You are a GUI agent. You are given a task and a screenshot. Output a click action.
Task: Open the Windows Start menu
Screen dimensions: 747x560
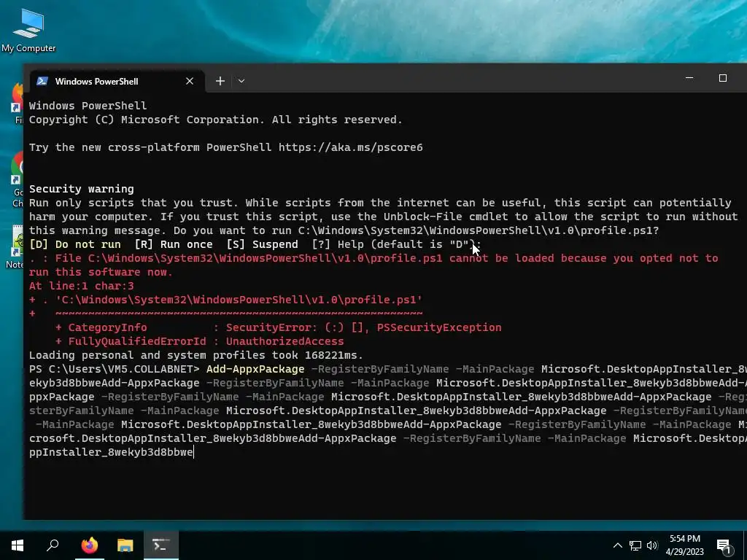(x=18, y=545)
